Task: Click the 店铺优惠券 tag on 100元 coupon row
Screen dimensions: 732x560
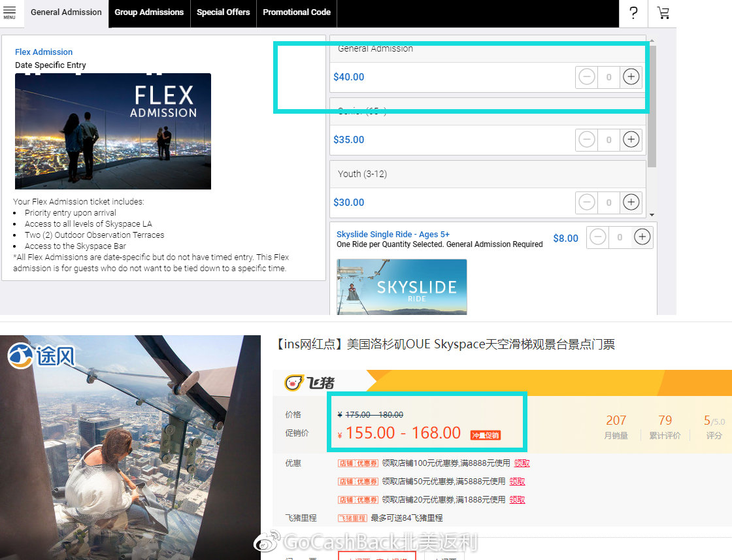Action: coord(358,463)
